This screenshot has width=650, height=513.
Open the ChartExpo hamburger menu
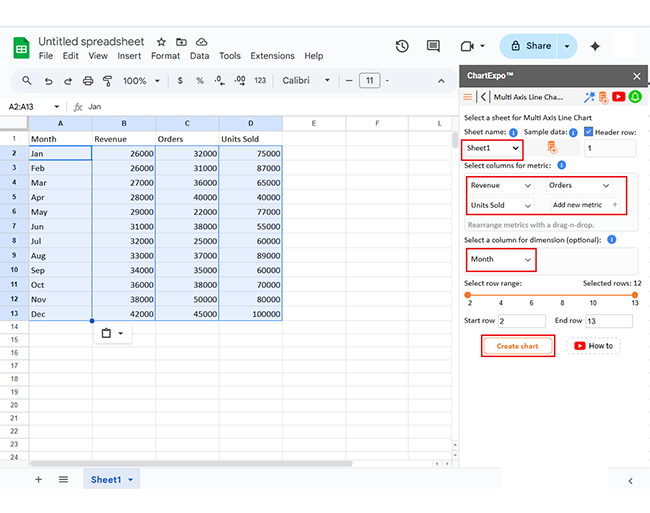[x=467, y=97]
